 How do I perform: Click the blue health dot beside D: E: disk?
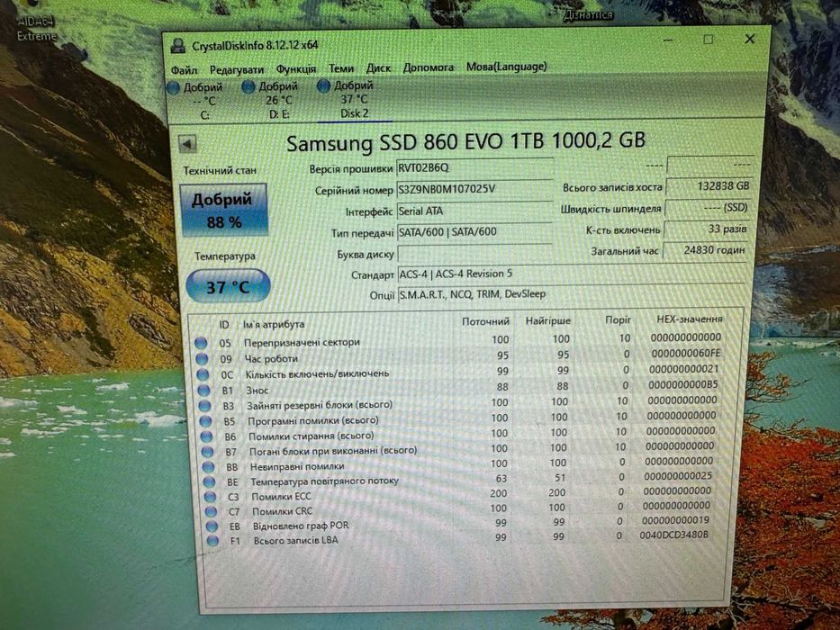248,86
